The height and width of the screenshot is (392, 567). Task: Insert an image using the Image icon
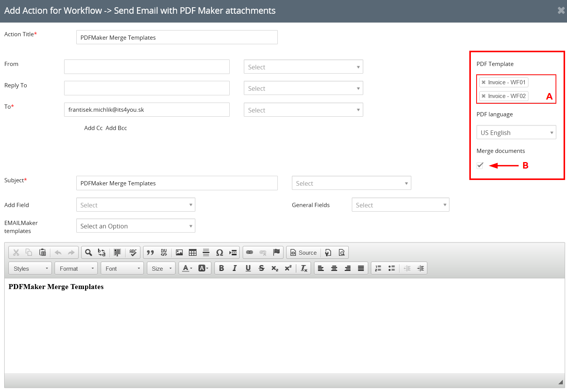click(x=179, y=252)
